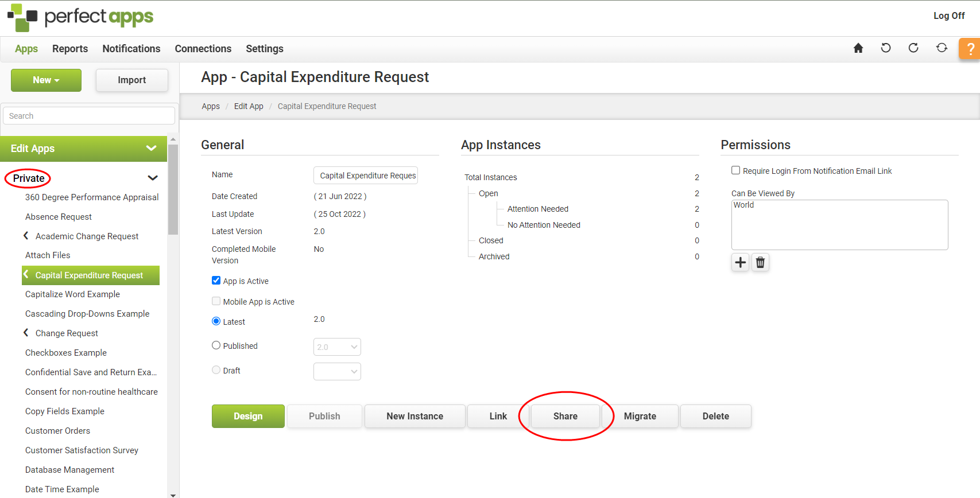
Task: Enable Require Login From Notification Email Link
Action: 735,170
